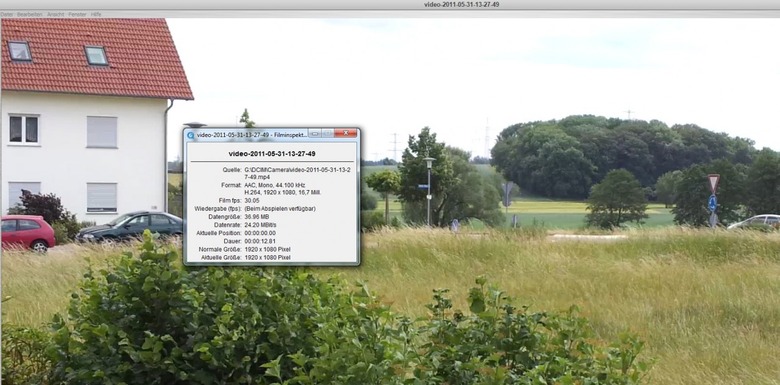Click the bold heading video-2011-05-31-13-27-49 in inspector
This screenshot has height=385, width=780.
(272, 154)
